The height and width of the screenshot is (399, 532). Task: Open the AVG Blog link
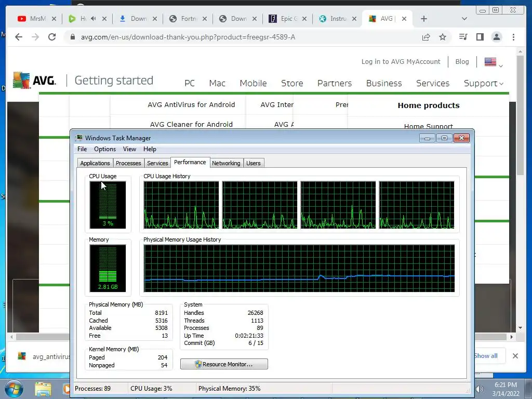[462, 62]
